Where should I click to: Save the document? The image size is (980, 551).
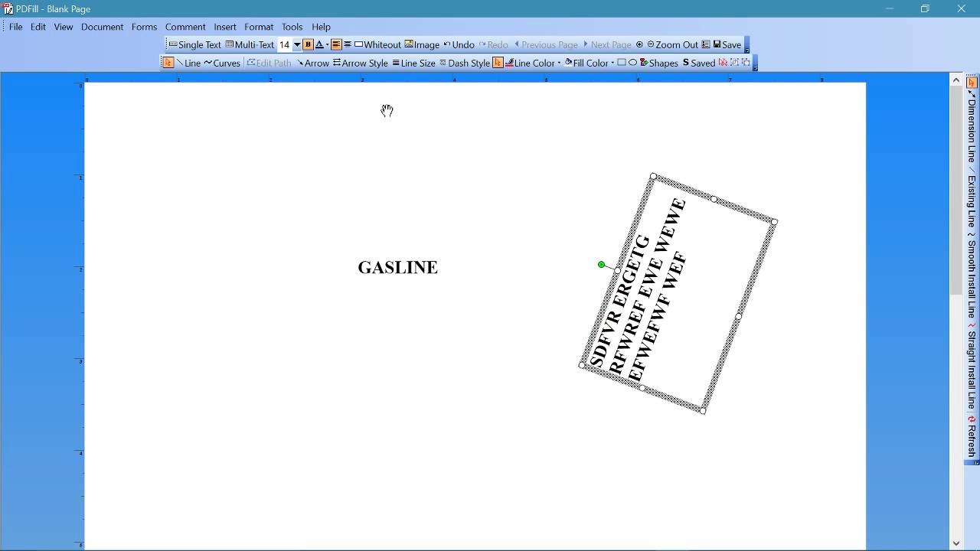(727, 44)
